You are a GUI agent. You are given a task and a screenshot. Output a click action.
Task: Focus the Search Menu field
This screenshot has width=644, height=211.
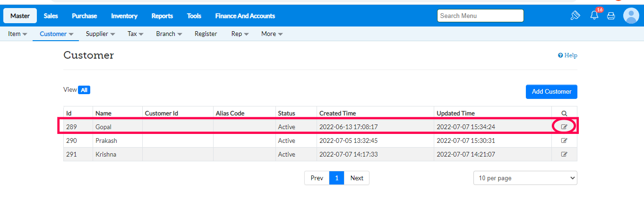(480, 16)
